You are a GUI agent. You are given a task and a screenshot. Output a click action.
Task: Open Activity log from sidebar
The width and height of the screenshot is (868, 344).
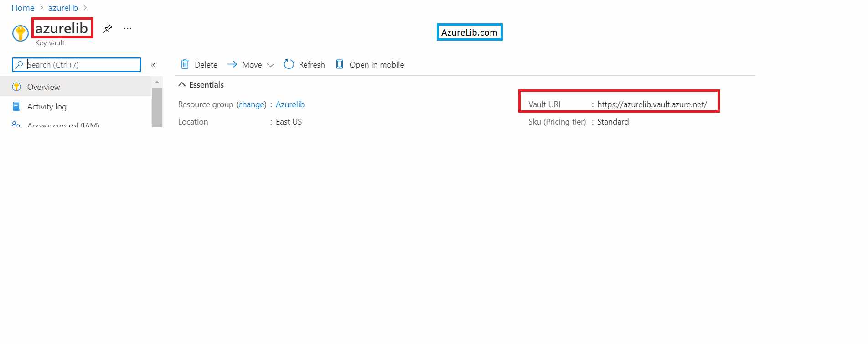pyautogui.click(x=46, y=106)
